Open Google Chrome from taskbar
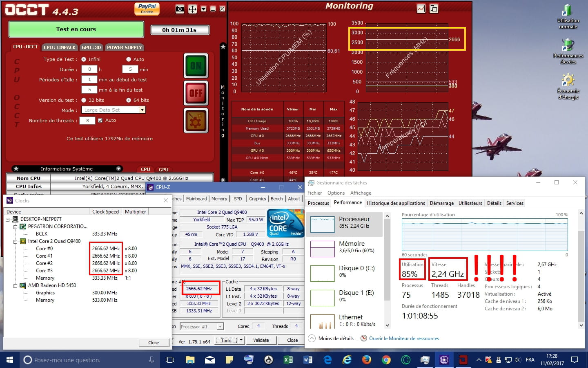Viewport: 588px width, 368px height. click(386, 360)
